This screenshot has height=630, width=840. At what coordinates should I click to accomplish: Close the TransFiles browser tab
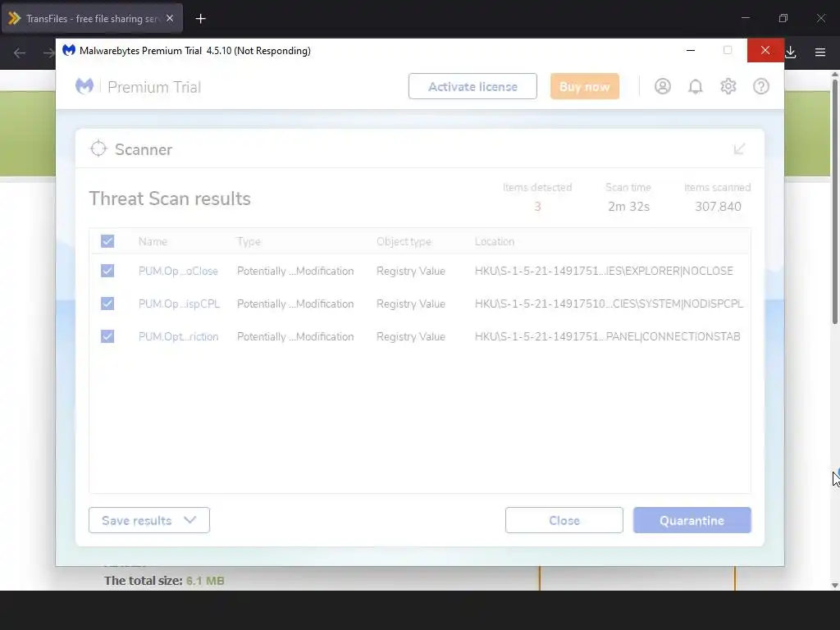pyautogui.click(x=170, y=18)
